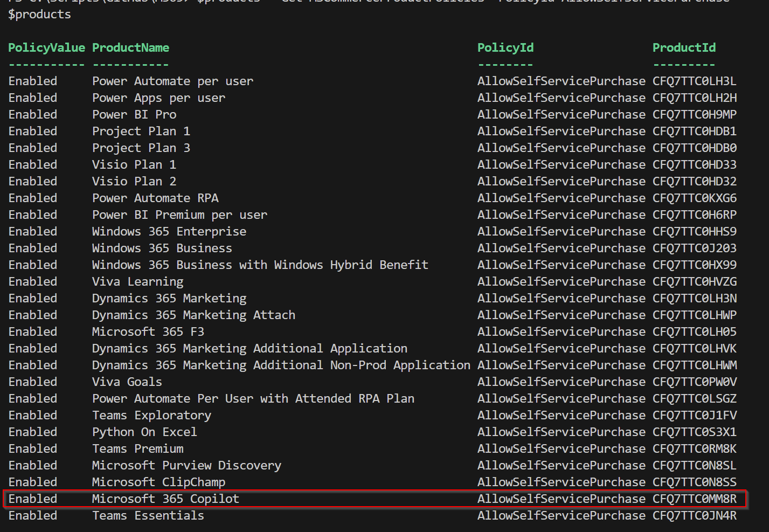Click product ID CFQ7TTC0JN4R

click(694, 516)
